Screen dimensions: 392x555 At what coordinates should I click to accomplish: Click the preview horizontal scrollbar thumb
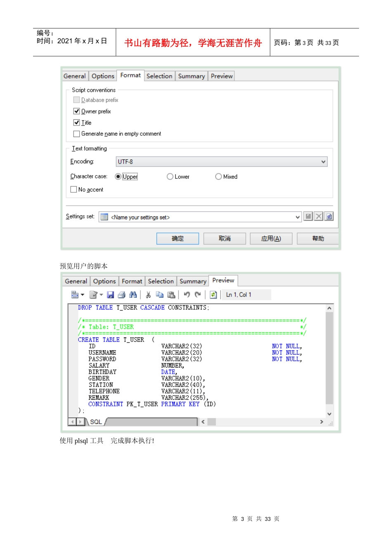click(212, 422)
